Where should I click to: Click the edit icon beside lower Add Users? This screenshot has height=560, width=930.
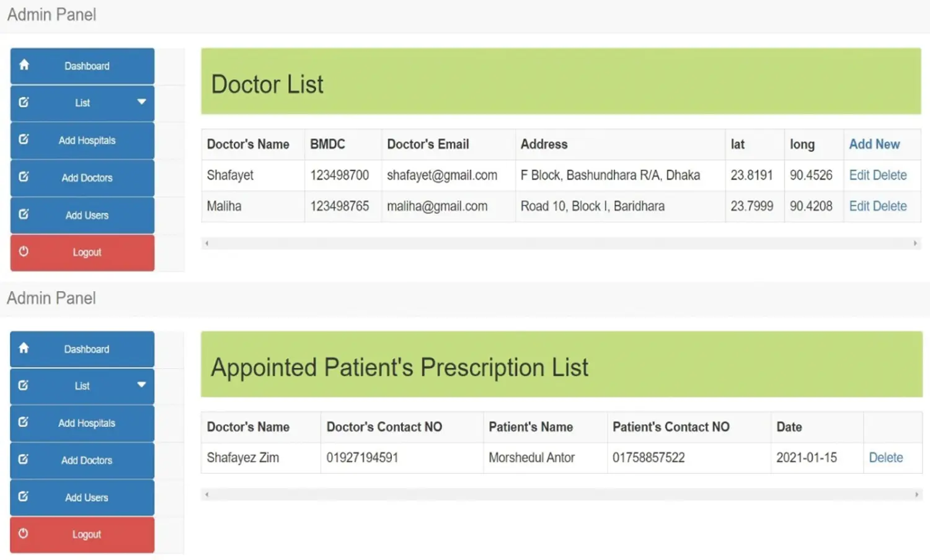[24, 496]
